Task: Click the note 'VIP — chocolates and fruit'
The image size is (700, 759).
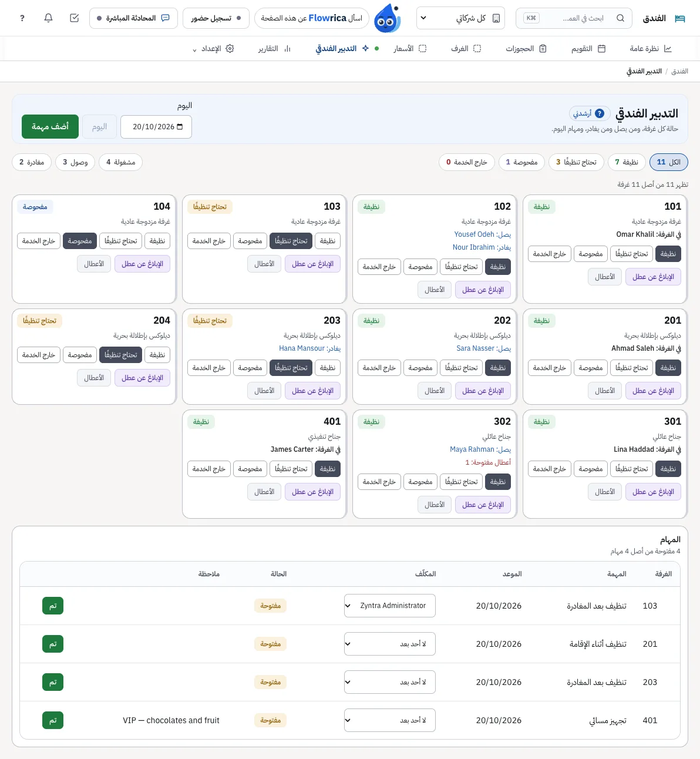Action: (171, 720)
